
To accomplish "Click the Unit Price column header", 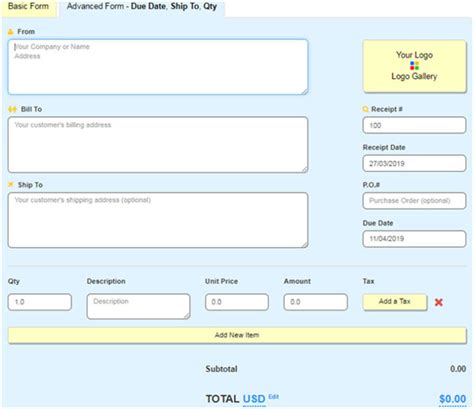I will pos(221,281).
